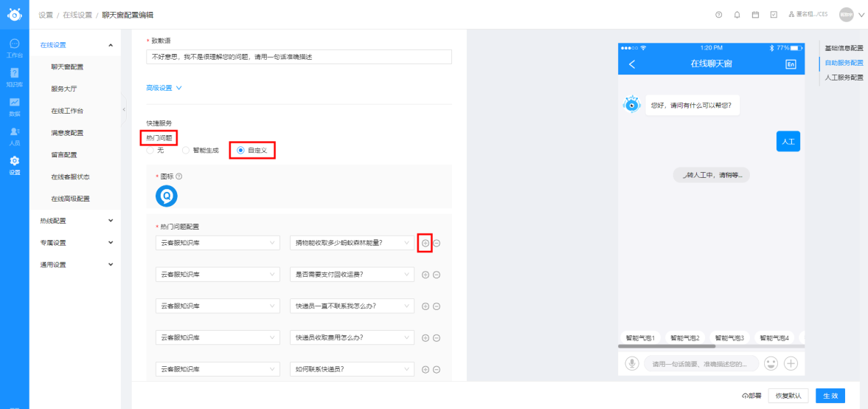868x409 pixels.
Task: Click the help question-mark icon in header
Action: click(x=719, y=15)
